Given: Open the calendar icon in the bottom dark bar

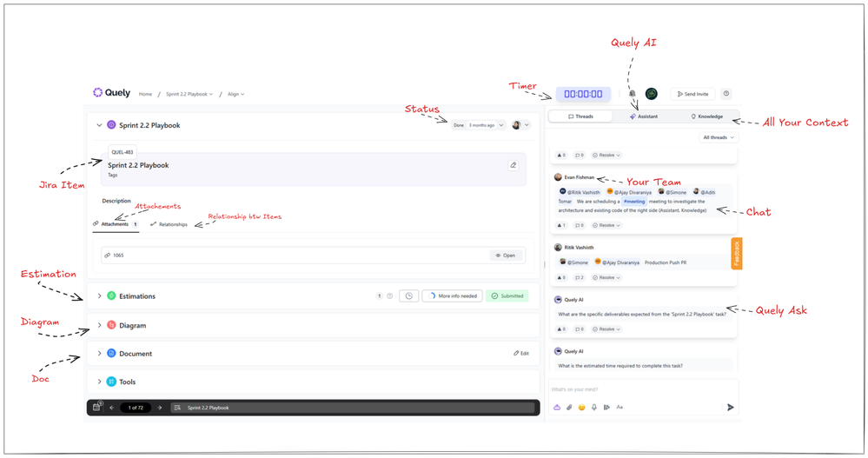Looking at the screenshot, I should [x=96, y=407].
